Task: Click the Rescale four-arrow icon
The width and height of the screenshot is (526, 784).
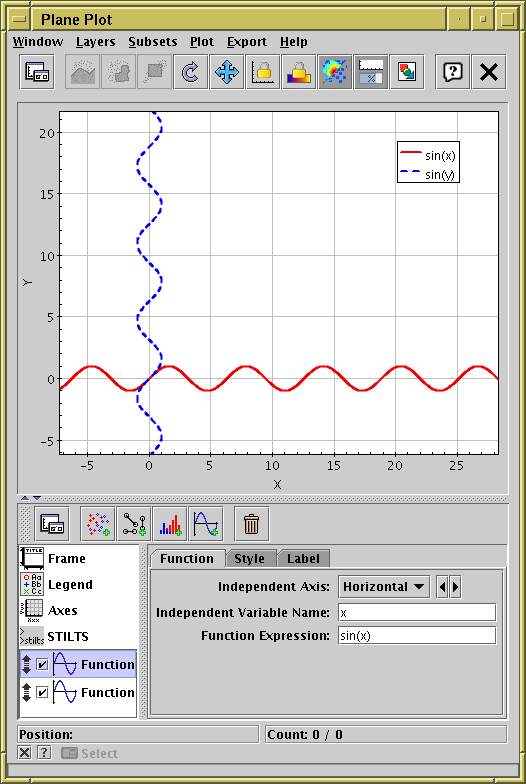Action: pos(226,72)
